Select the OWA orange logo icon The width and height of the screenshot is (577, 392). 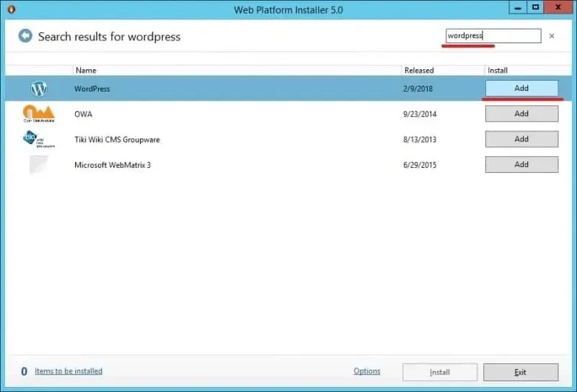tap(39, 114)
